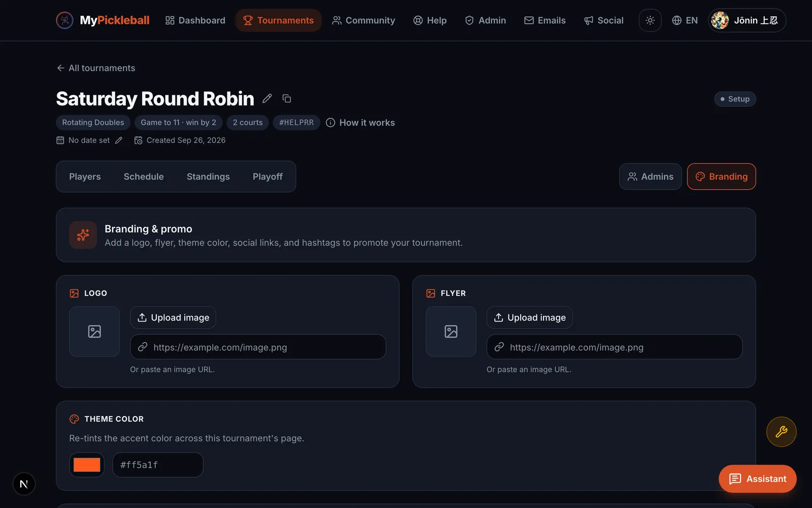Click the Rotating Doubles chip
The width and height of the screenshot is (812, 508).
(93, 122)
